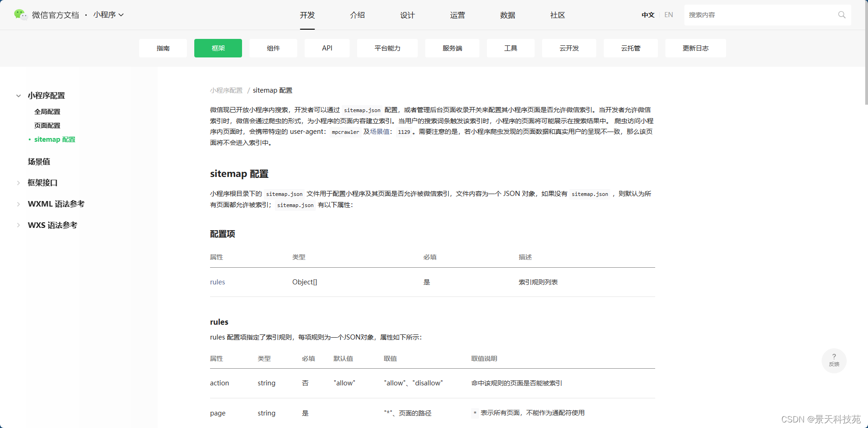Select 运营 in the top menu
This screenshot has height=428, width=868.
457,15
